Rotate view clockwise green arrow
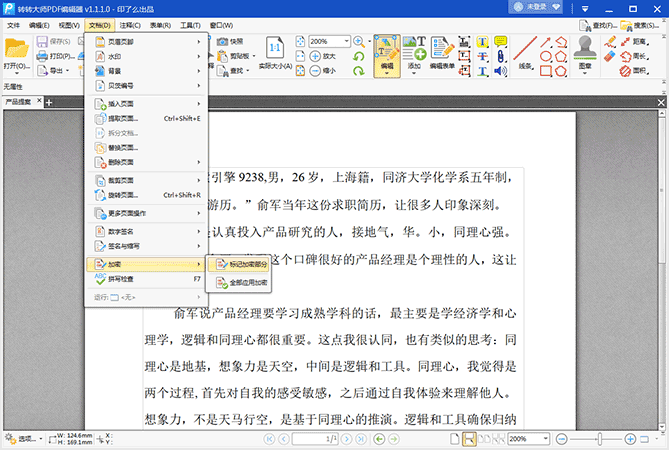Screen dimensions: 669x450 pos(359,71)
